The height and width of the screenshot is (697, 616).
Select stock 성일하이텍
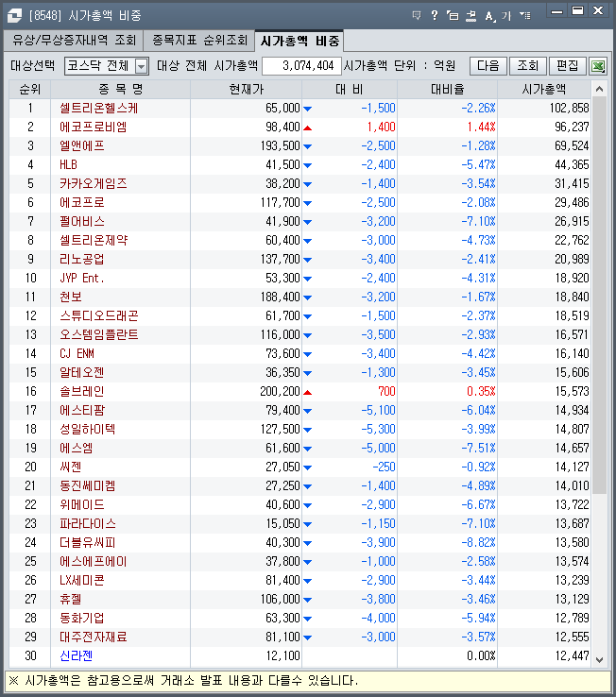[88, 430]
